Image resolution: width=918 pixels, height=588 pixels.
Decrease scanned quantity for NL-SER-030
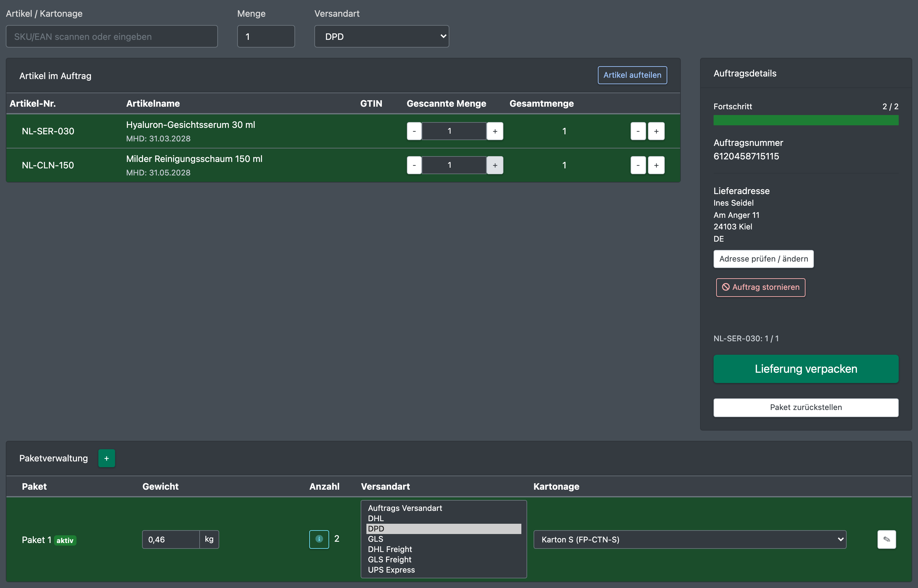414,131
